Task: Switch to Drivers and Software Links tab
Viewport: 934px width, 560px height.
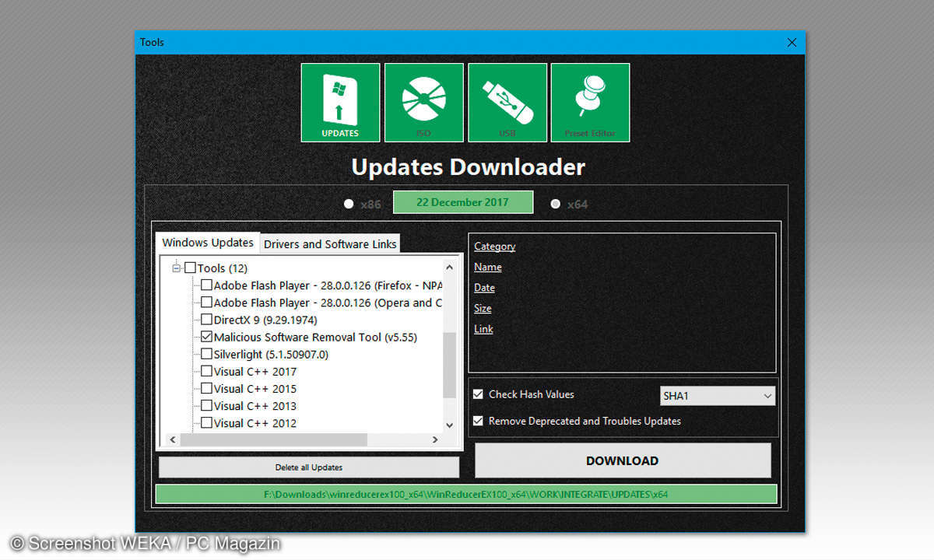Action: point(330,244)
